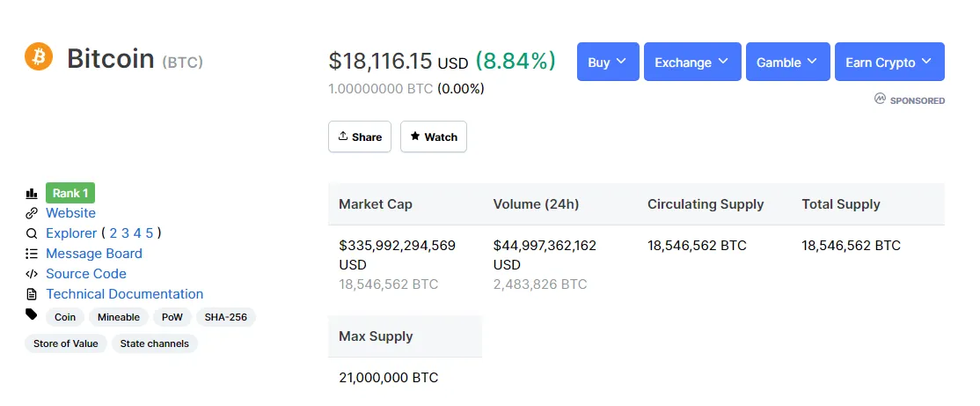This screenshot has height=406, width=980.
Task: Share this Bitcoin page
Action: (360, 137)
